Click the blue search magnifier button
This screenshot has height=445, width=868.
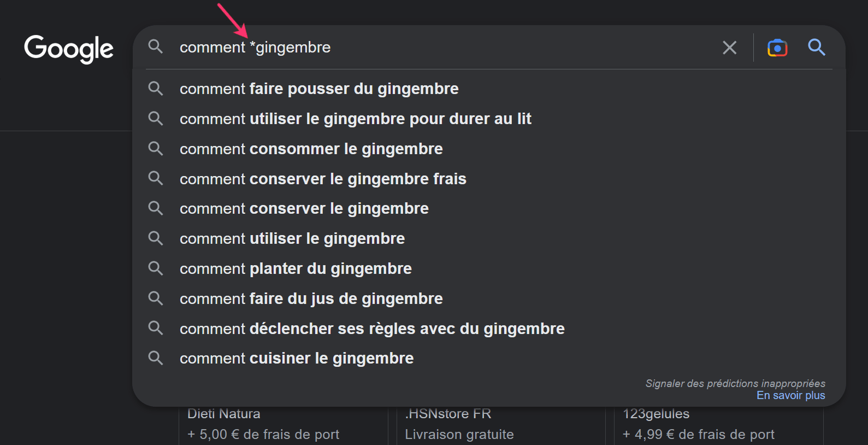[x=816, y=48]
